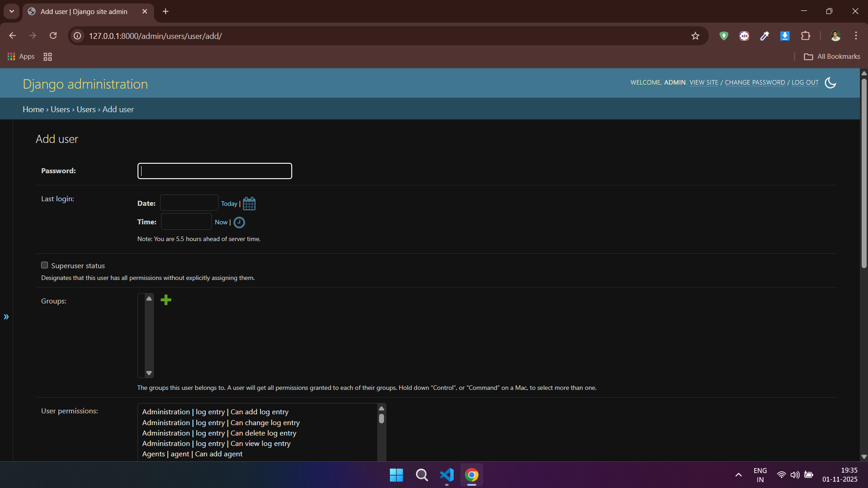Select 'Agents | agent | Can add agent'
The height and width of the screenshot is (488, 868).
[x=192, y=454]
